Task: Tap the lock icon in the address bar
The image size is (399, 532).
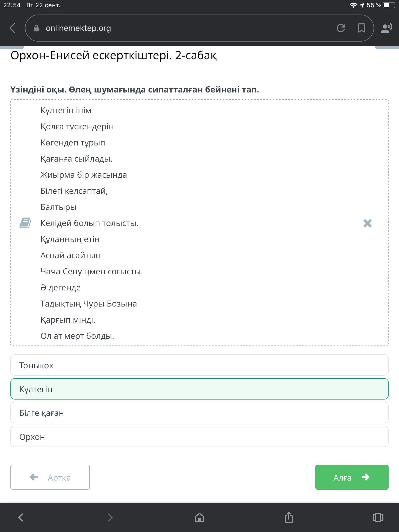Action: [36, 28]
